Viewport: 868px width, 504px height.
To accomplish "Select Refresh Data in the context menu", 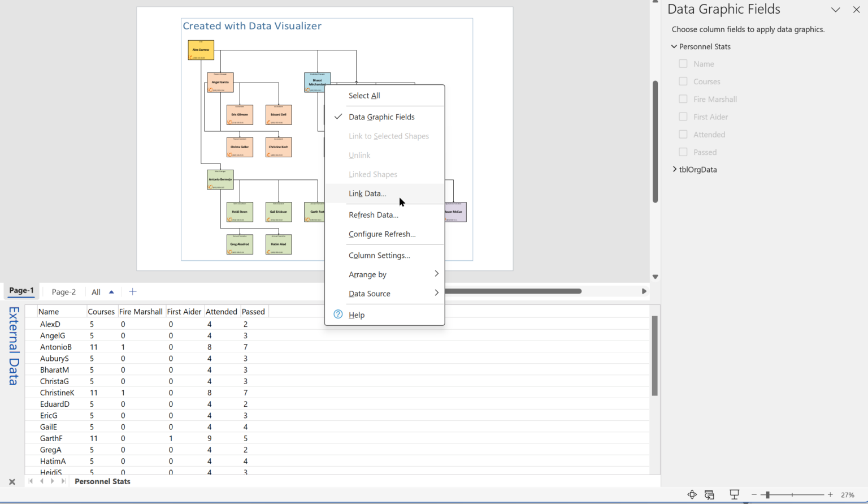I will 374,215.
